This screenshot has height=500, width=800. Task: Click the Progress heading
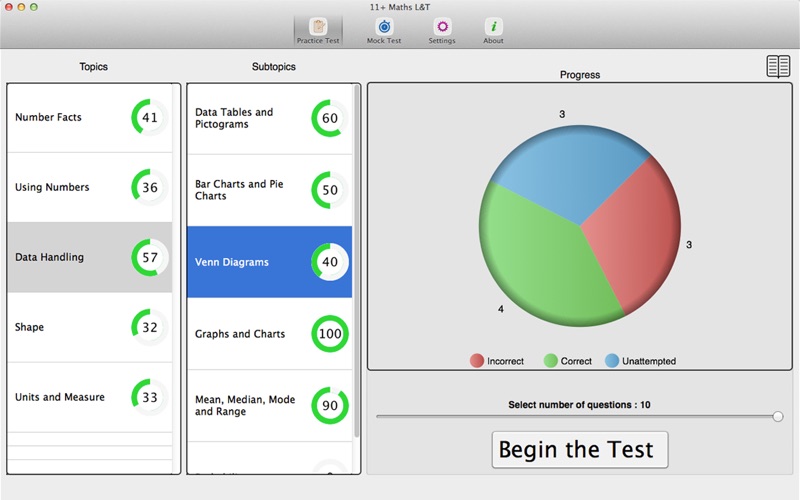click(x=580, y=74)
